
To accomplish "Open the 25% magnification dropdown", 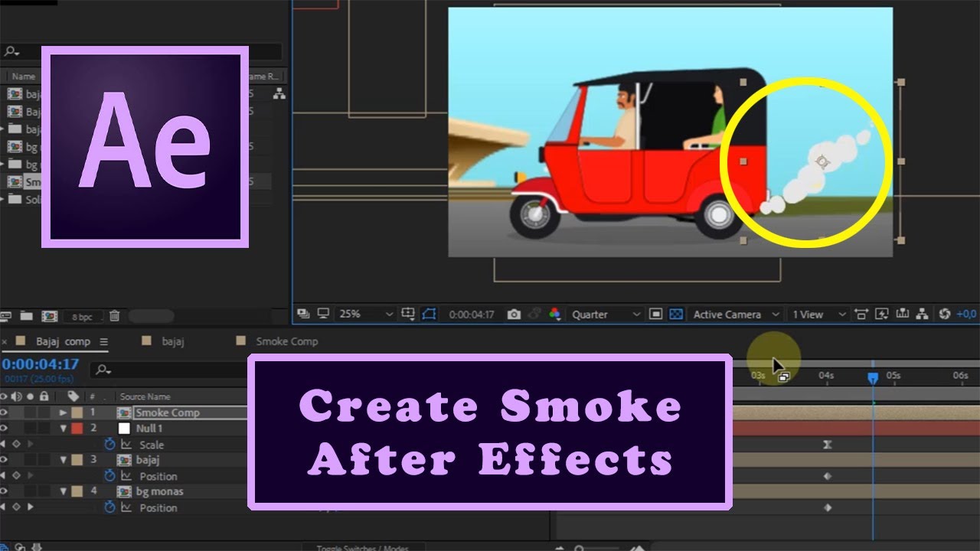I will (x=367, y=314).
